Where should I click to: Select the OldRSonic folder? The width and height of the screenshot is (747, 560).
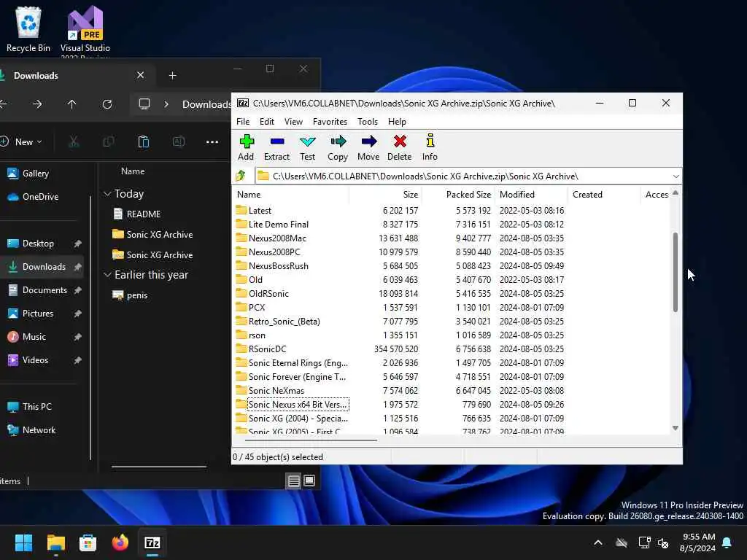(268, 293)
